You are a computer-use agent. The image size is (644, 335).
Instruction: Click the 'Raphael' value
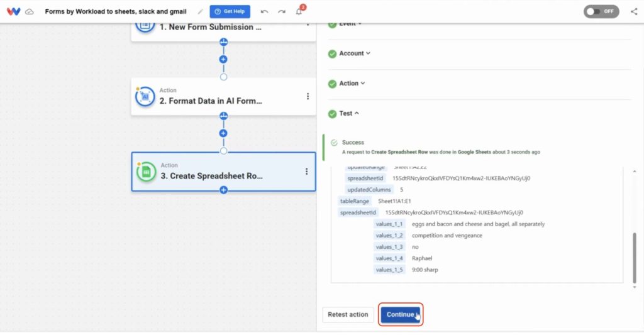(x=422, y=259)
